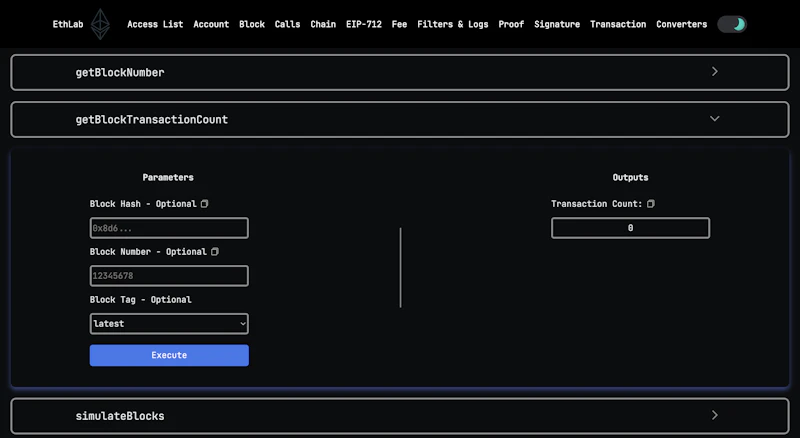Select the Chain menu item
This screenshot has width=800, height=438.
point(323,24)
